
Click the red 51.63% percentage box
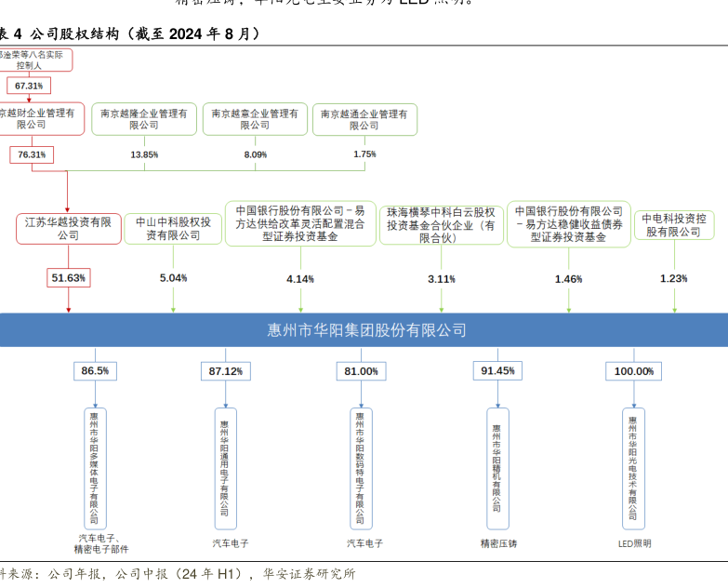[68, 278]
